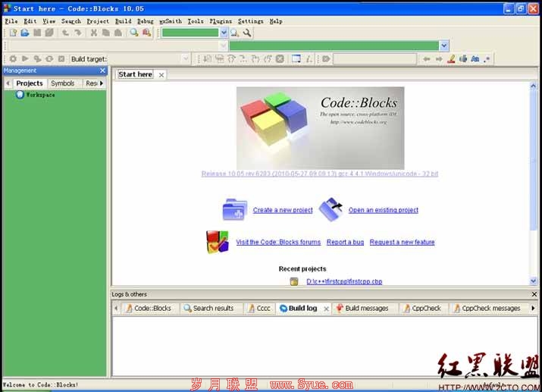Switch to the Build messages tab
Image resolution: width=542 pixels, height=392 pixels.
point(362,308)
